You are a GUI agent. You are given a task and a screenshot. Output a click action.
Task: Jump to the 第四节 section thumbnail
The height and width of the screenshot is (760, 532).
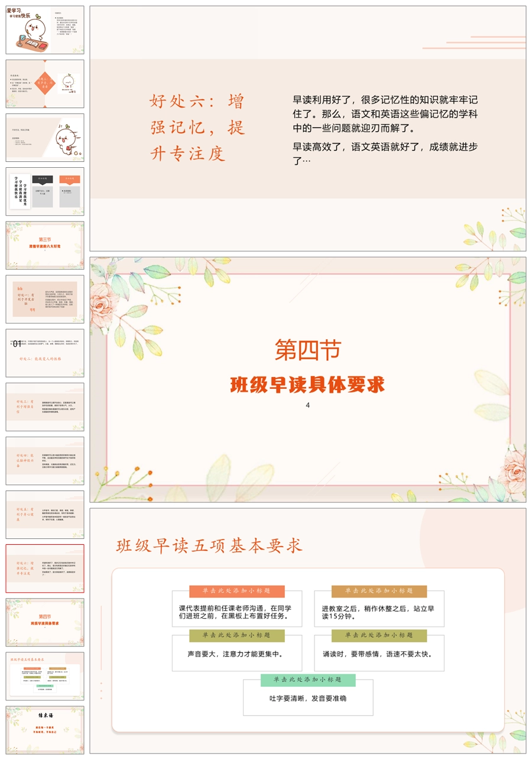pyautogui.click(x=45, y=622)
